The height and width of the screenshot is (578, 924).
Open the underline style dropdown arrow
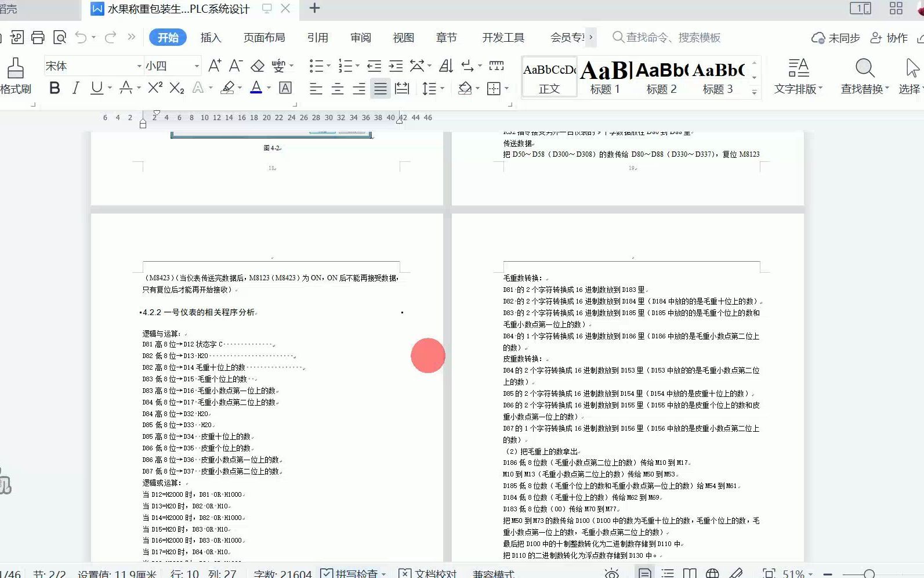(x=109, y=88)
